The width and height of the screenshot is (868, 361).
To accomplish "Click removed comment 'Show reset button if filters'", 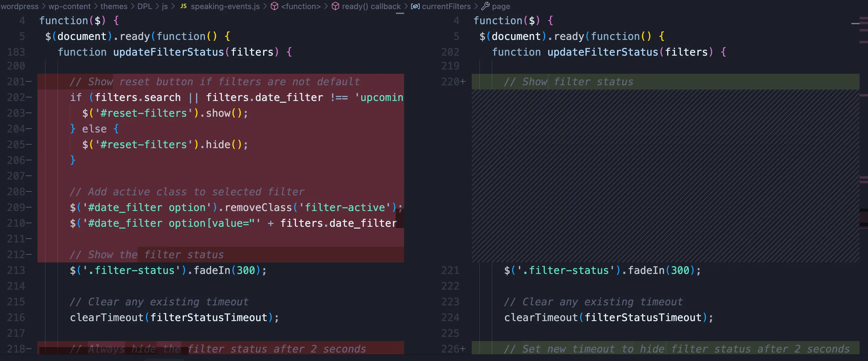I will point(215,82).
